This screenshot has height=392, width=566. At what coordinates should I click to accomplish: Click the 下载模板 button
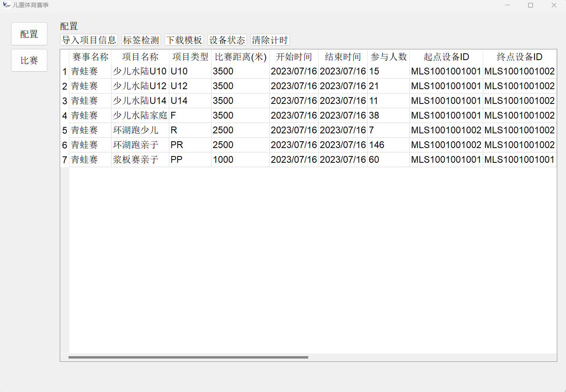pos(184,40)
